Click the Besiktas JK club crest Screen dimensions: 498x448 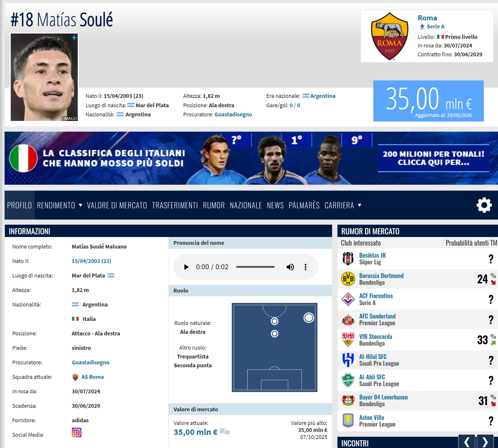348,259
